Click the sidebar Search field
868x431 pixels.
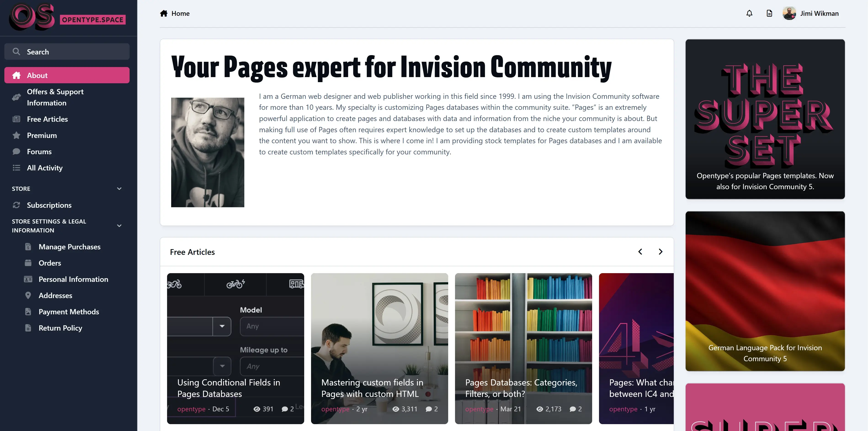coord(67,52)
